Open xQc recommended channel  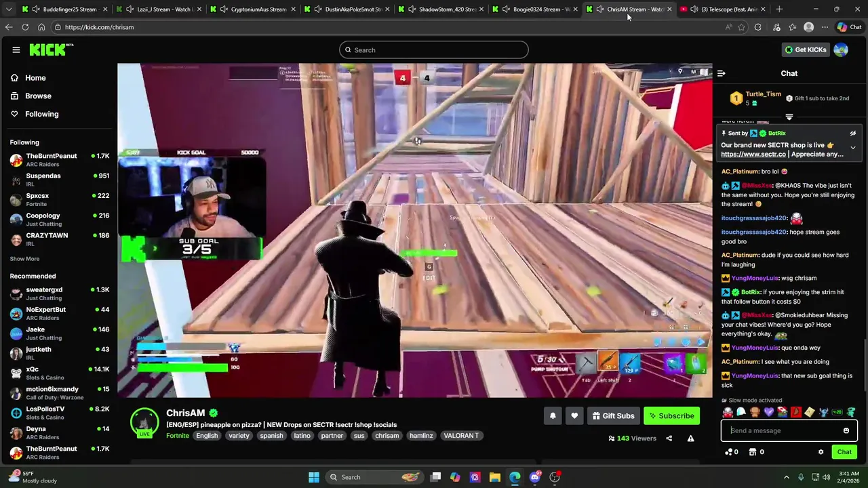tap(59, 373)
